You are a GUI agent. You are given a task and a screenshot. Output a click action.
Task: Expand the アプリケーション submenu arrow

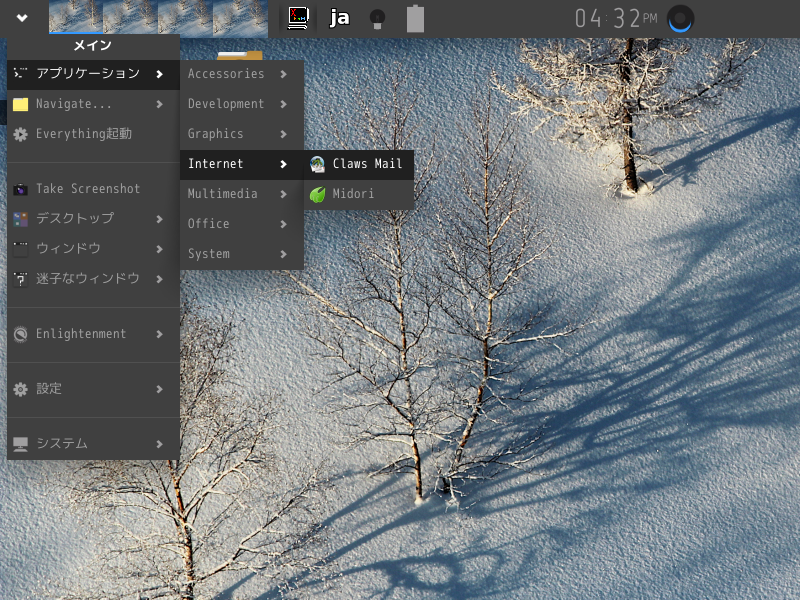click(160, 74)
